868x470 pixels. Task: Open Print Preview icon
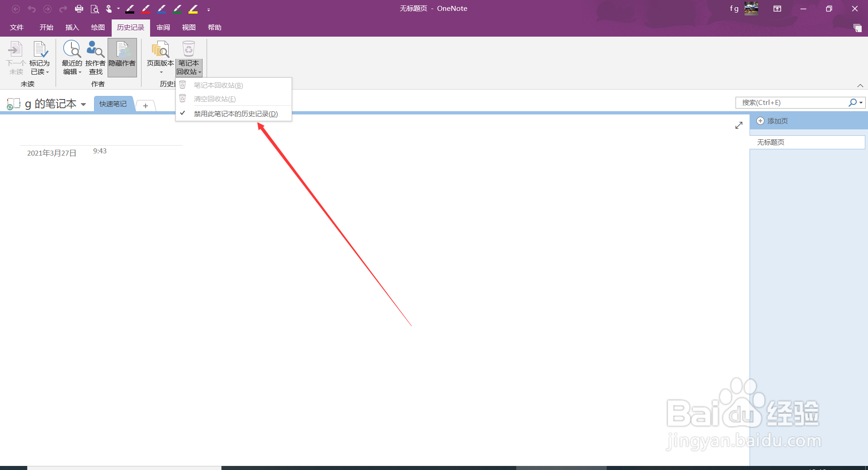94,9
